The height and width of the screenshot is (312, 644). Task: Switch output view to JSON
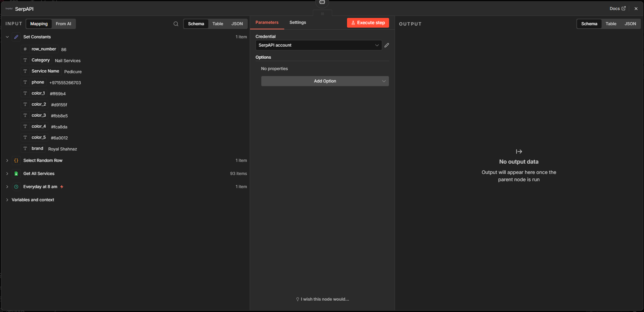[630, 24]
